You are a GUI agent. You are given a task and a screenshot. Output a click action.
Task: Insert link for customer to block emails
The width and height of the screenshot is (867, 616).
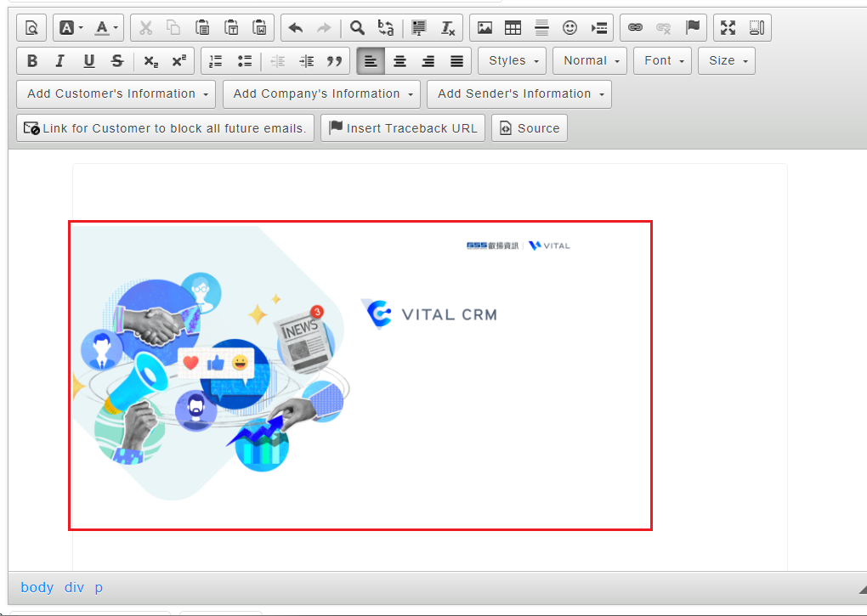tap(166, 128)
